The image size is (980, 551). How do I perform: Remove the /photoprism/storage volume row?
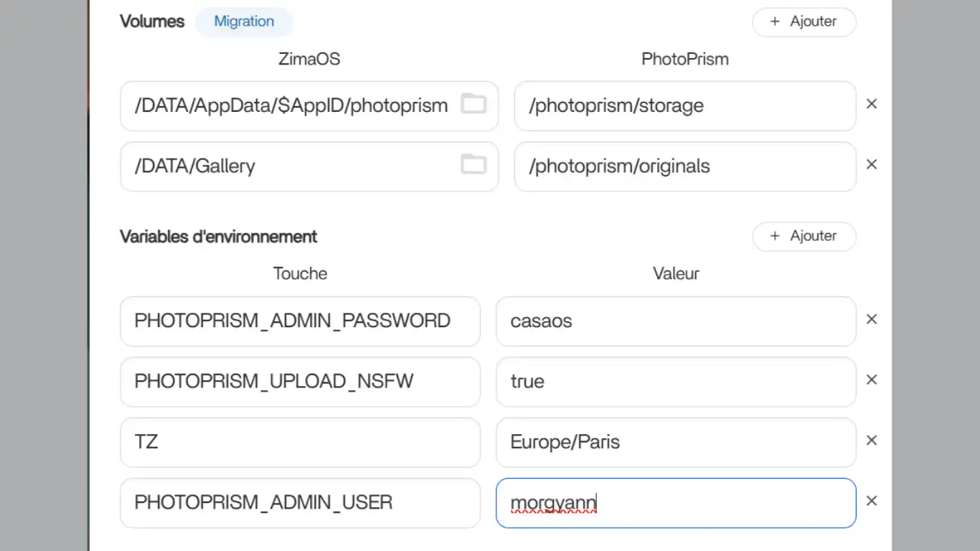872,105
